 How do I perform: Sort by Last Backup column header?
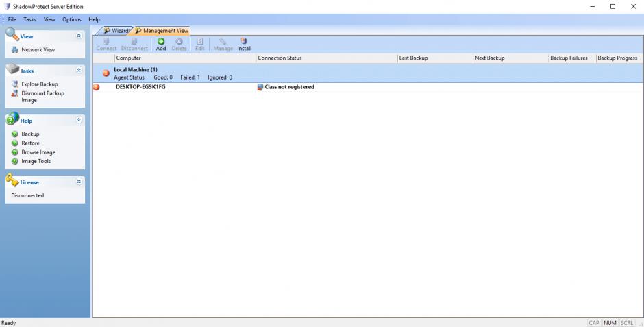[435, 58]
